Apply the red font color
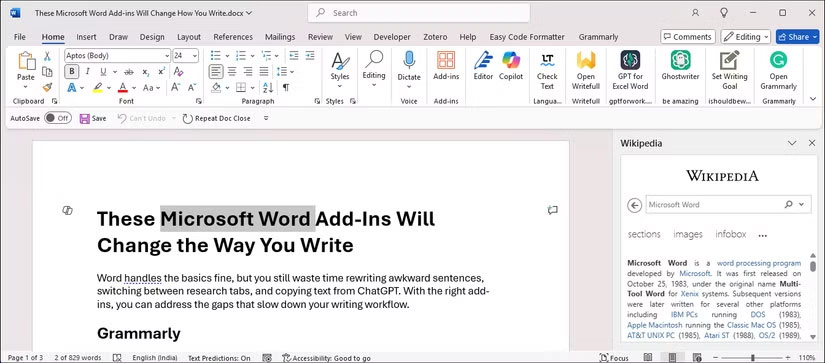The width and height of the screenshot is (825, 363). 123,87
